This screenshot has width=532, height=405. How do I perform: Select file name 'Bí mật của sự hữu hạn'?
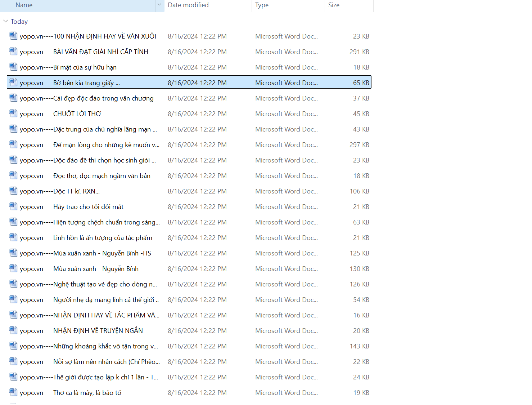[68, 67]
